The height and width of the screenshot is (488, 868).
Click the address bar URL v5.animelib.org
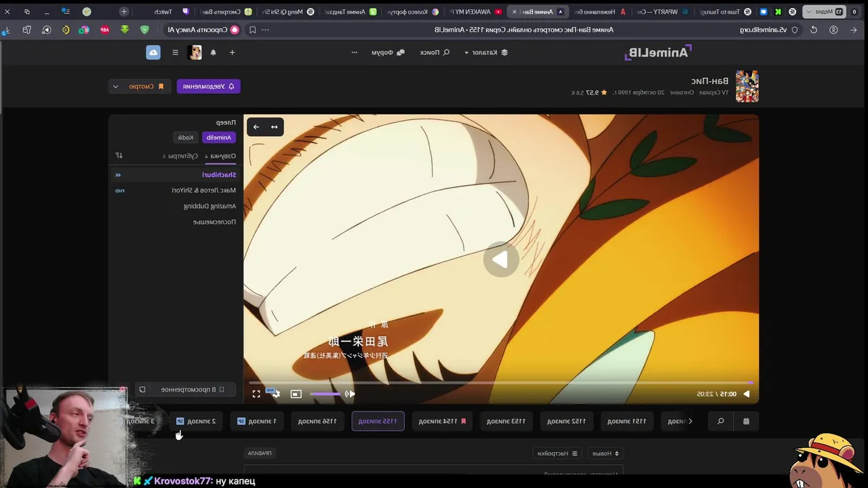763,30
